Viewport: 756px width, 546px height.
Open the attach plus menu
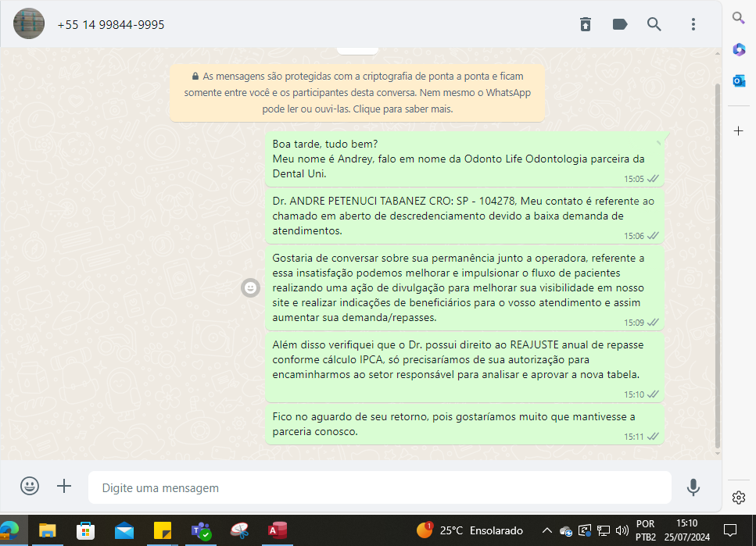tap(64, 486)
